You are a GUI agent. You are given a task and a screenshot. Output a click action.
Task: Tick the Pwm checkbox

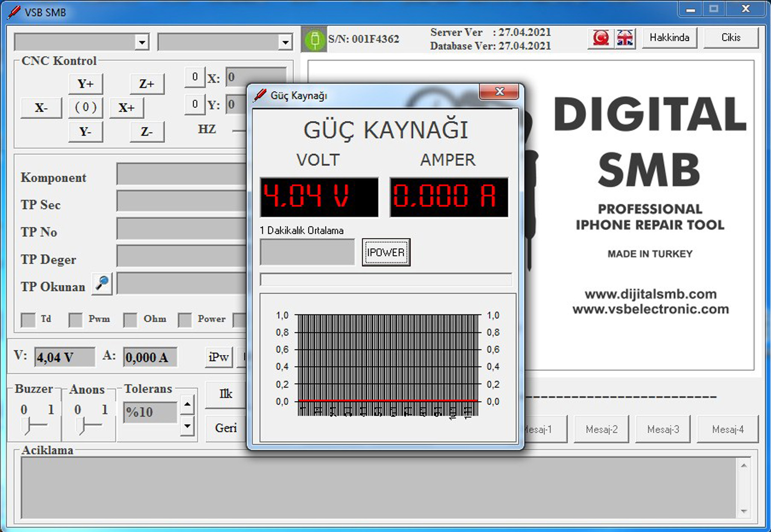coord(76,319)
